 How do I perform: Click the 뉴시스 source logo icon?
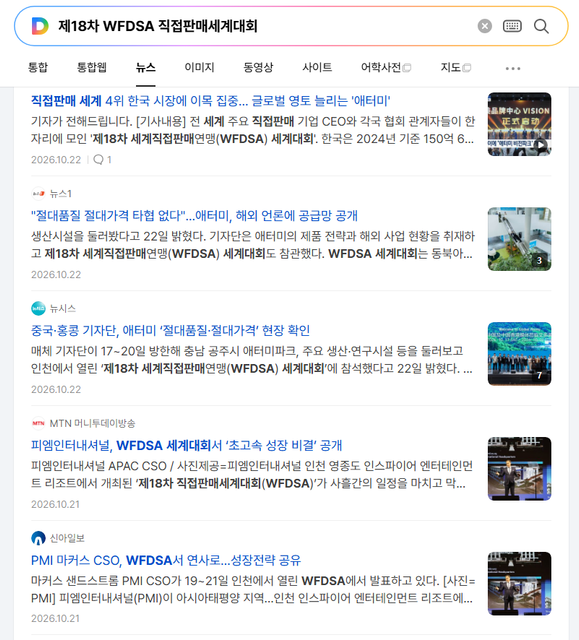pyautogui.click(x=38, y=308)
